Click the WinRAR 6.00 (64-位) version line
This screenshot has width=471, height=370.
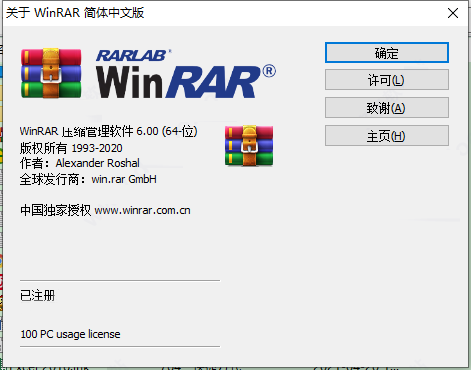(x=108, y=131)
